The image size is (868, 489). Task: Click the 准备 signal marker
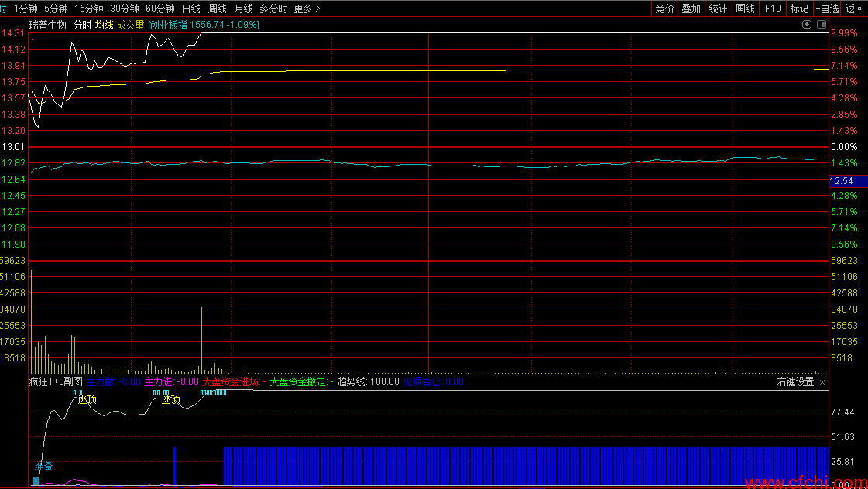point(43,466)
